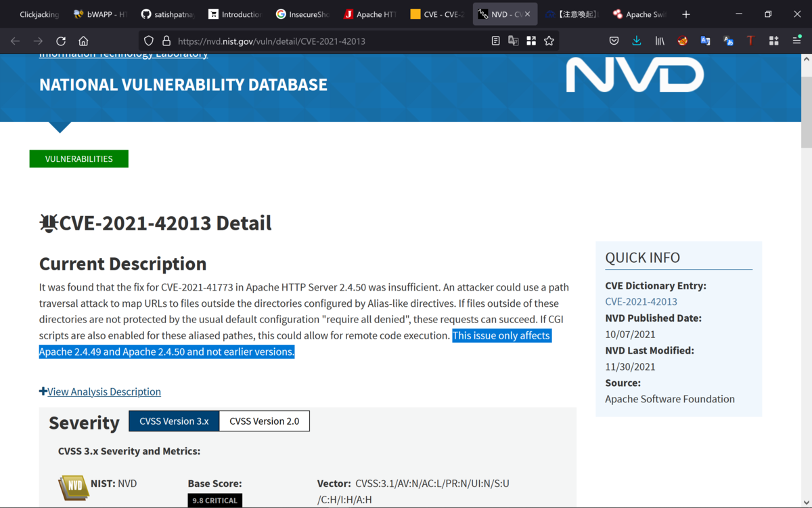Click the NVD logo
The height and width of the screenshot is (508, 812).
[635, 75]
